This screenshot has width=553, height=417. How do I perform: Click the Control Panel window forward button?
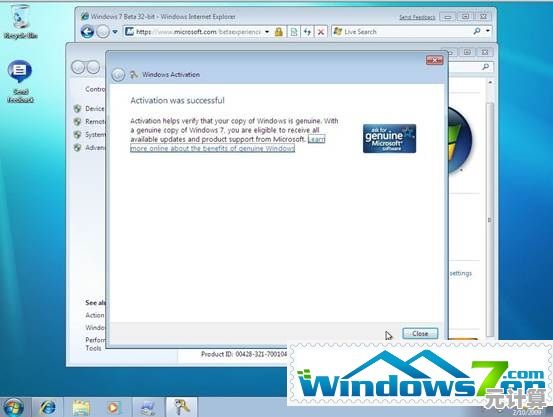tap(93, 67)
